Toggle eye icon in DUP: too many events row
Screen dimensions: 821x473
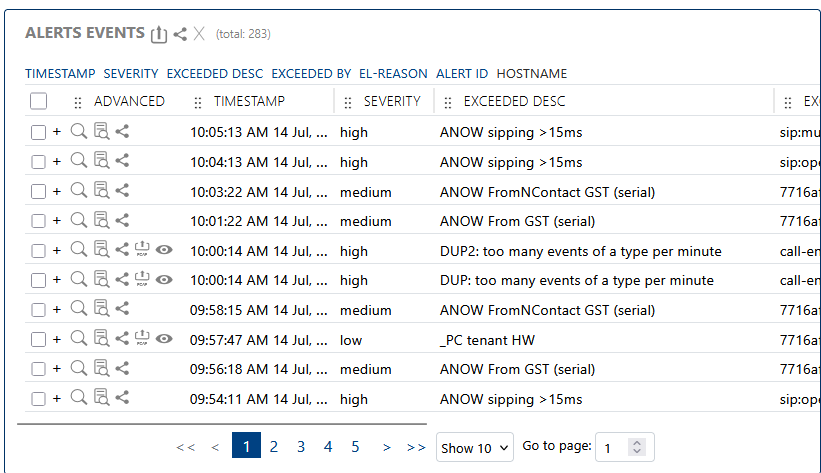(x=164, y=280)
